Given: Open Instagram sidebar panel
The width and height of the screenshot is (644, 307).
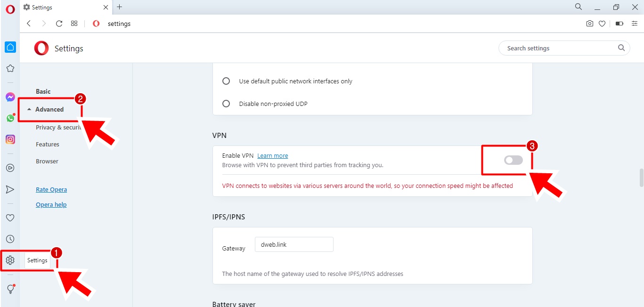Looking at the screenshot, I should [10, 139].
